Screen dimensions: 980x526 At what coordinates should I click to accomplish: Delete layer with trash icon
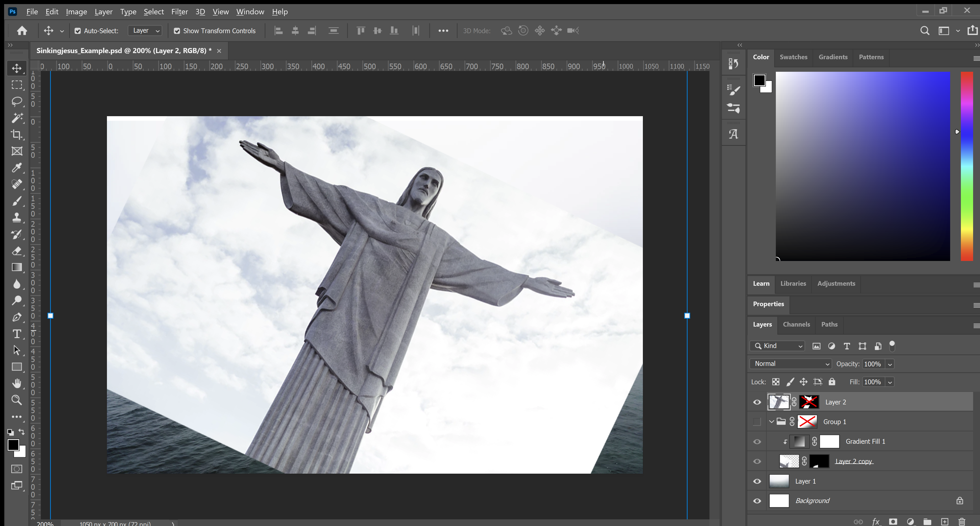point(962,521)
